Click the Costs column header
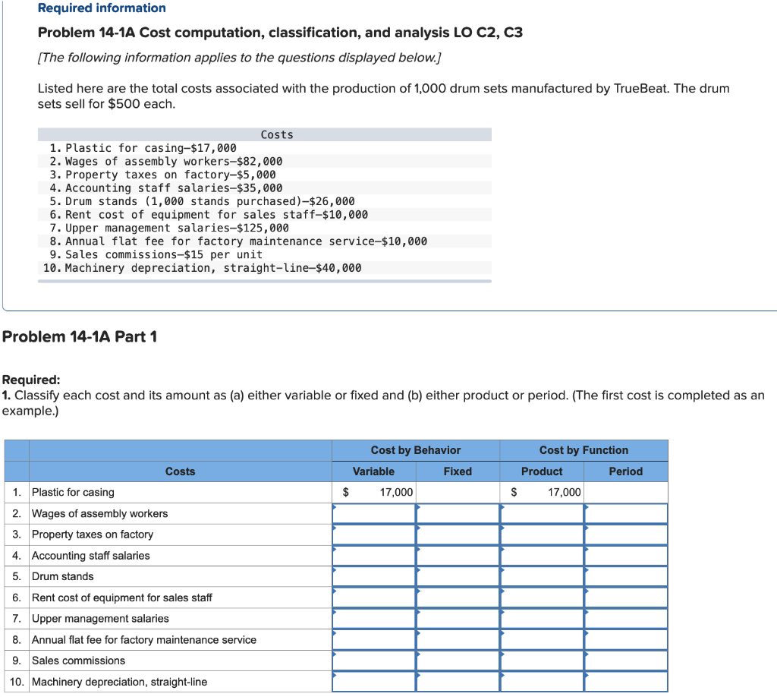 click(x=180, y=471)
